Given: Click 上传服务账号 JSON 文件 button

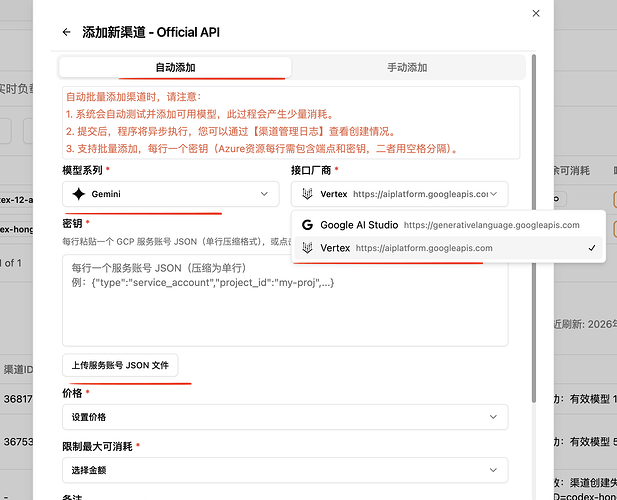Looking at the screenshot, I should coord(120,365).
